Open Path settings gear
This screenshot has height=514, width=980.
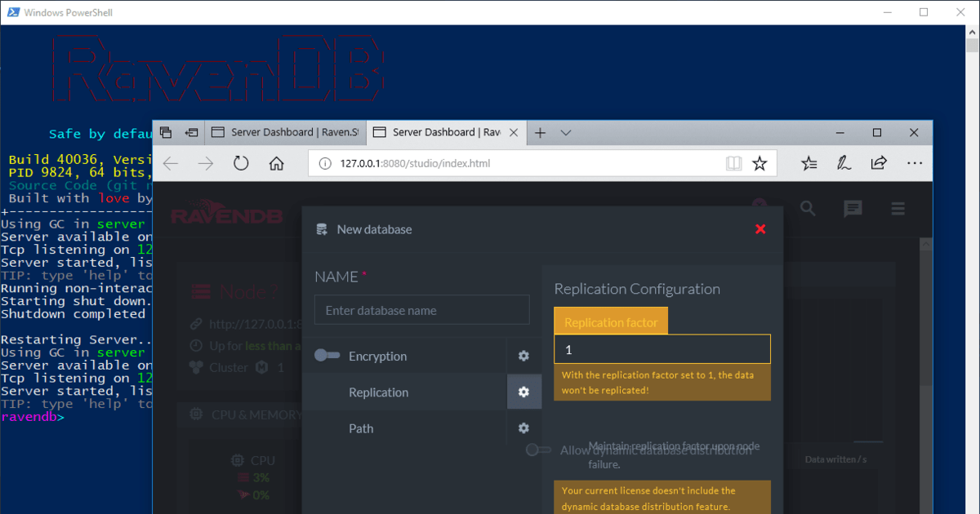pyautogui.click(x=523, y=428)
